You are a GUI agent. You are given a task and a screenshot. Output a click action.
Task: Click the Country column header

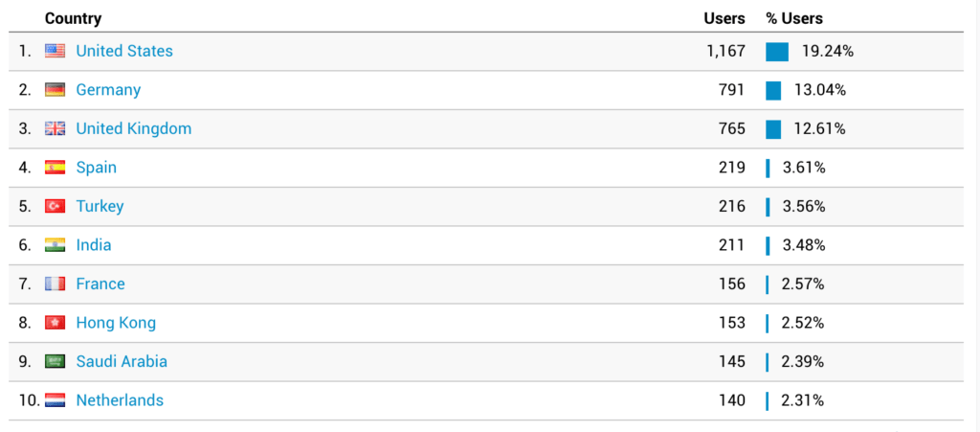tap(73, 19)
